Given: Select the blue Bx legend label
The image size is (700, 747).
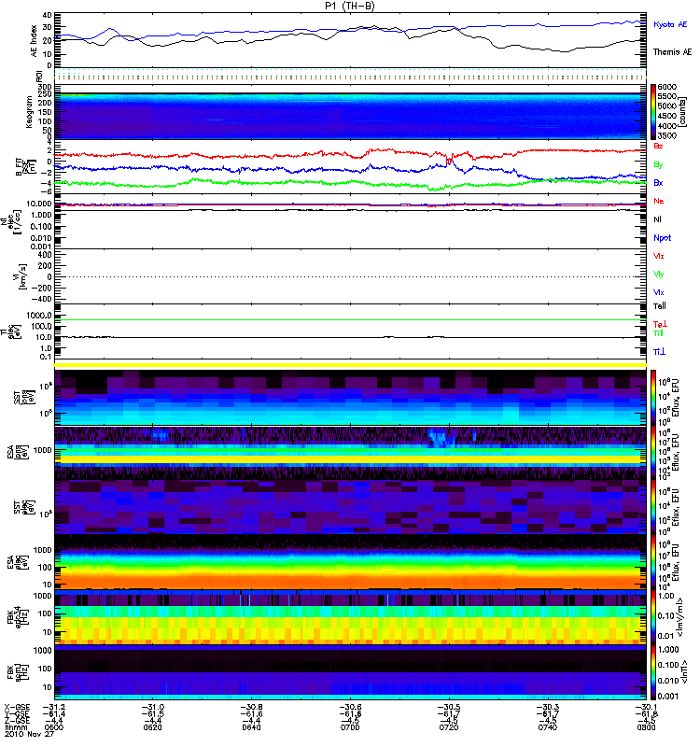Looking at the screenshot, I should click(x=658, y=182).
